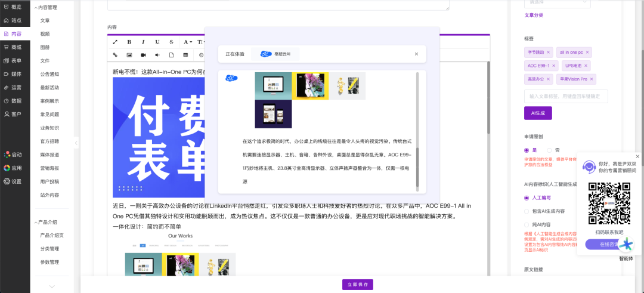The width and height of the screenshot is (644, 293).
Task: Click the underline formatting icon
Action: (157, 42)
